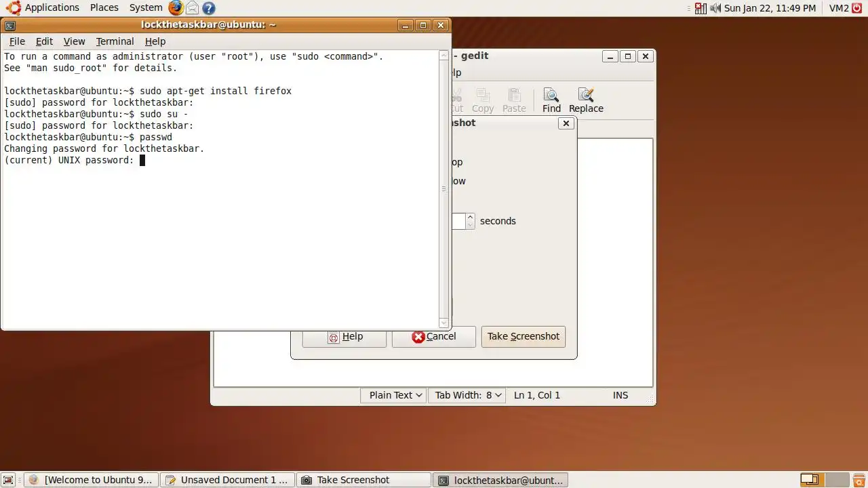Image resolution: width=868 pixels, height=488 pixels.
Task: Click the "(current) UNIX password:" prompt line
Action: pyautogui.click(x=69, y=160)
